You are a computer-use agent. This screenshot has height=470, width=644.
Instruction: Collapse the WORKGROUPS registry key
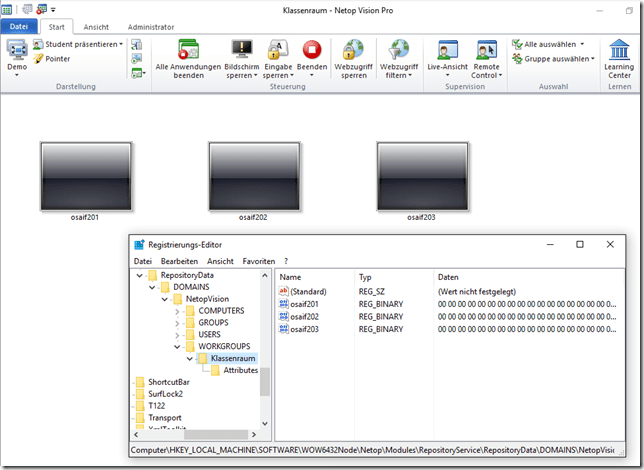(177, 347)
